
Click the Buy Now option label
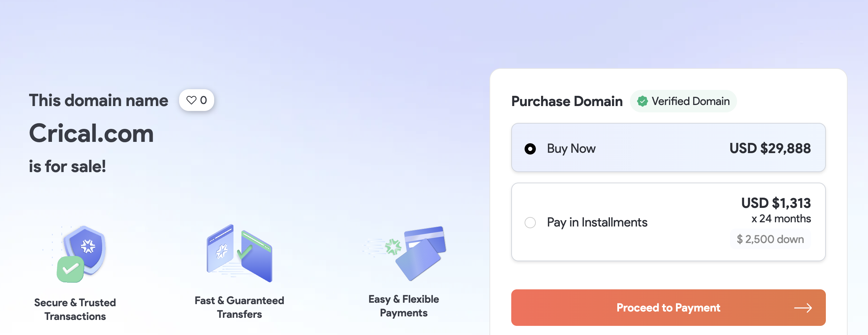click(571, 149)
